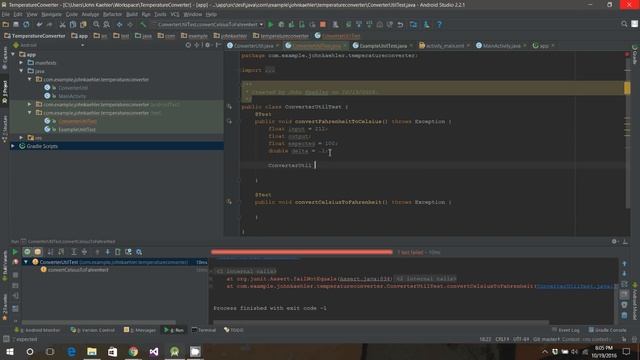Expand the androidTest package node

(29, 104)
